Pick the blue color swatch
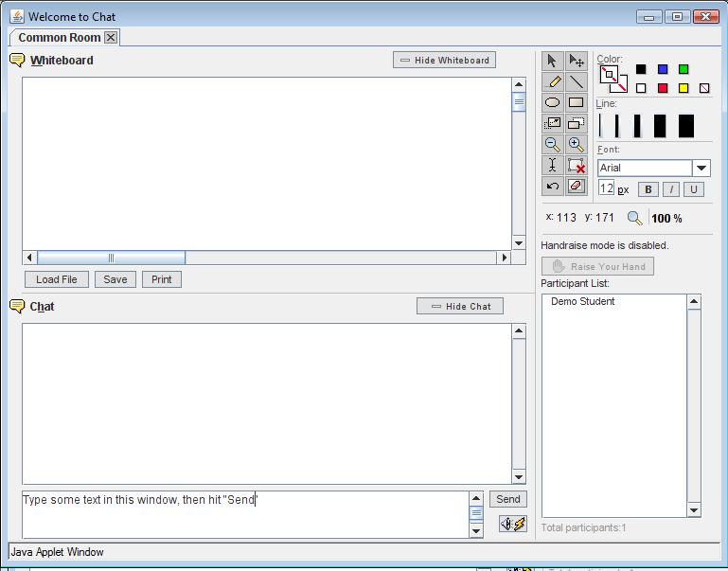The width and height of the screenshot is (728, 571). (x=663, y=69)
